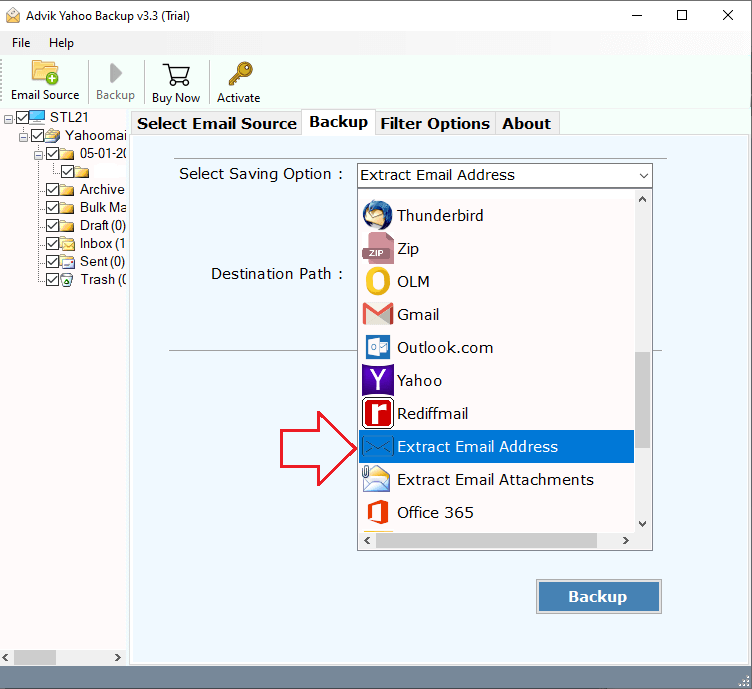Uncheck the Bulk Mail checkbox

pyautogui.click(x=52, y=207)
